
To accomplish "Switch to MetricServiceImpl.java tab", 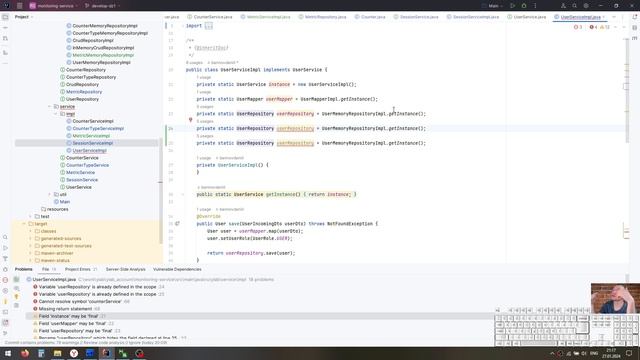I will click(x=265, y=17).
